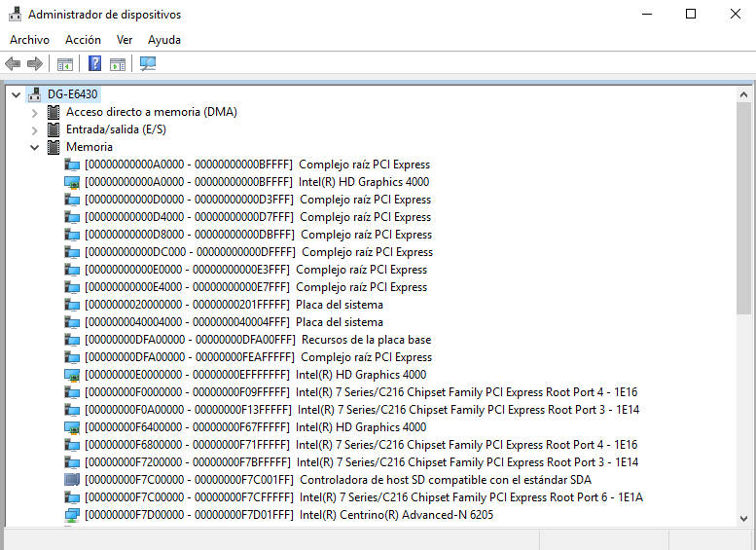Select row [00000000000DC000 - 00000000000DFFFF] Complejo raíz
The height and width of the screenshot is (550, 756).
click(x=259, y=252)
